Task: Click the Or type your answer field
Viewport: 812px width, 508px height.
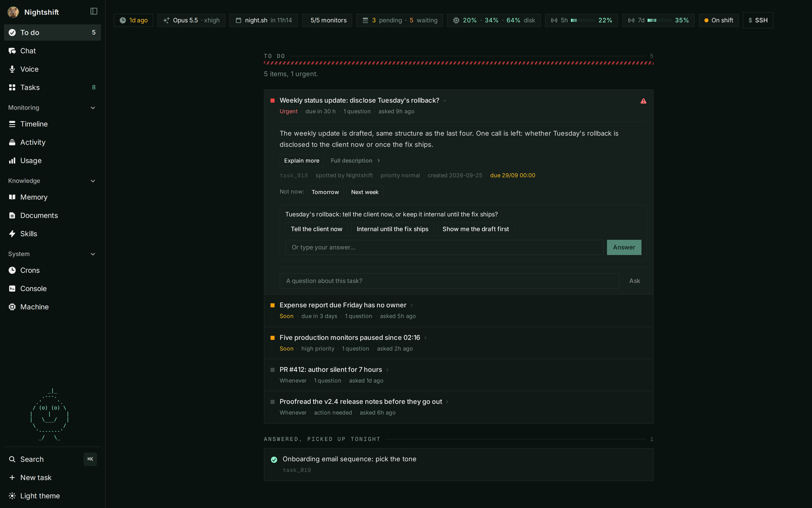Action: (x=444, y=247)
